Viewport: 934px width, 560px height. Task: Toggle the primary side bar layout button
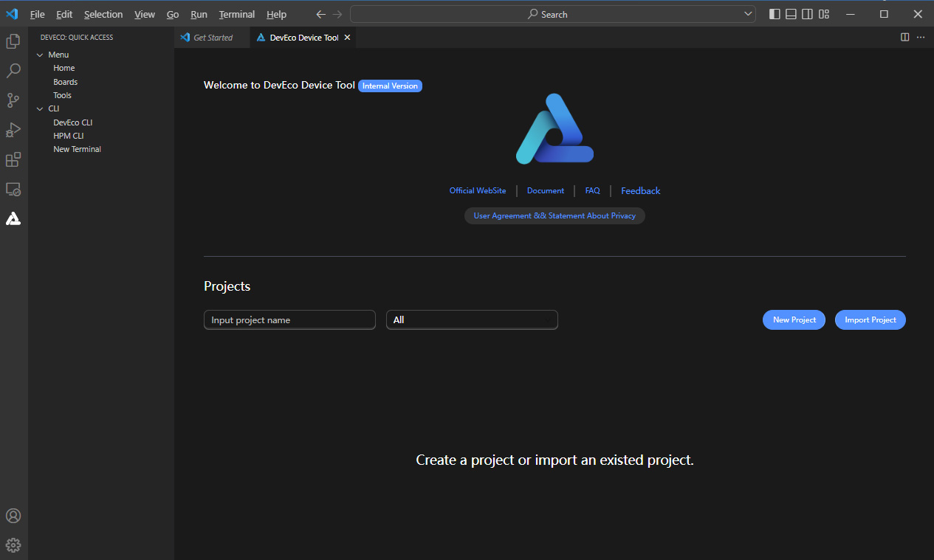775,14
